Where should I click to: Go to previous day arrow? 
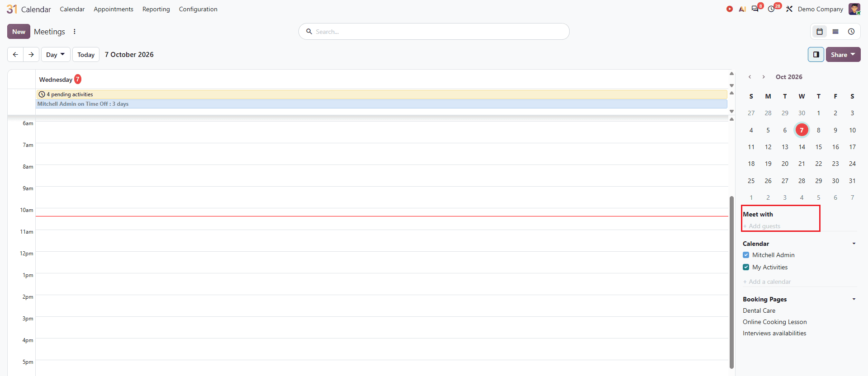(x=15, y=55)
